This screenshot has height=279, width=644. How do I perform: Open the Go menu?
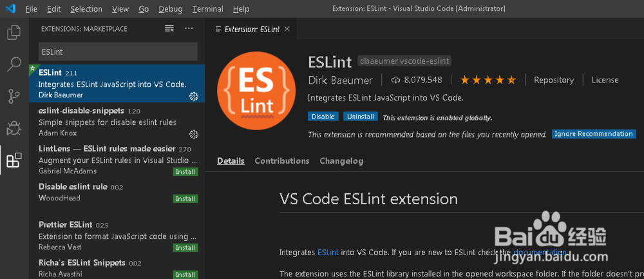tap(144, 8)
